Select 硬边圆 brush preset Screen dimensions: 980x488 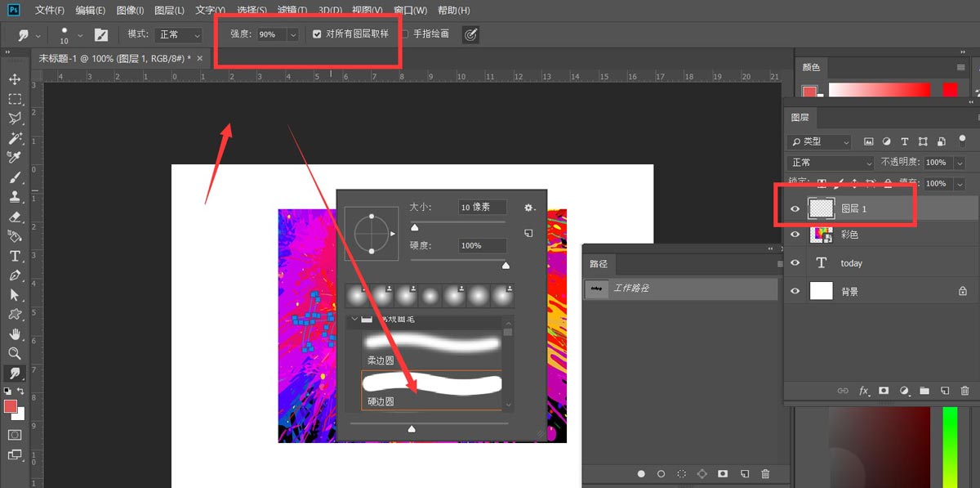coord(431,390)
